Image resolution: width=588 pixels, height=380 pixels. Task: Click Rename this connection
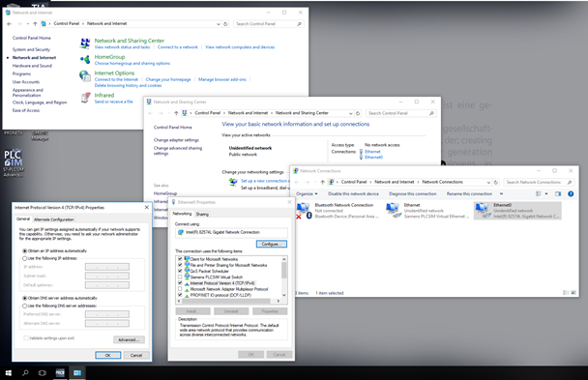tap(469, 193)
